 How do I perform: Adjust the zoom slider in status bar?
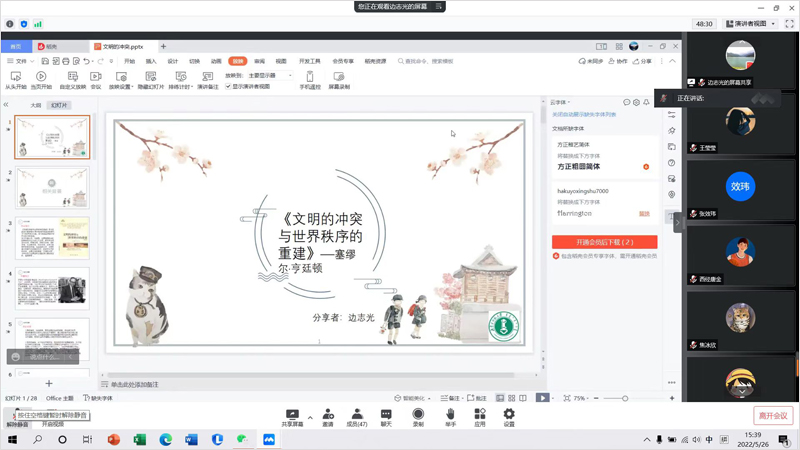click(625, 398)
